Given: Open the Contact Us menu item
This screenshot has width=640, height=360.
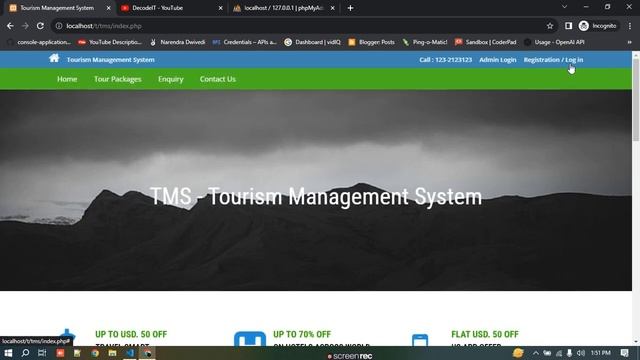Looking at the screenshot, I should 218,79.
